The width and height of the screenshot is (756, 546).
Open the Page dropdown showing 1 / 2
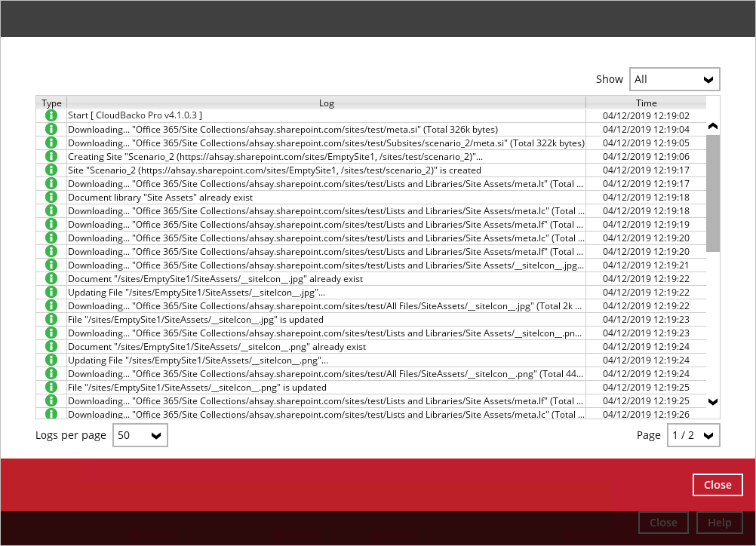[693, 435]
